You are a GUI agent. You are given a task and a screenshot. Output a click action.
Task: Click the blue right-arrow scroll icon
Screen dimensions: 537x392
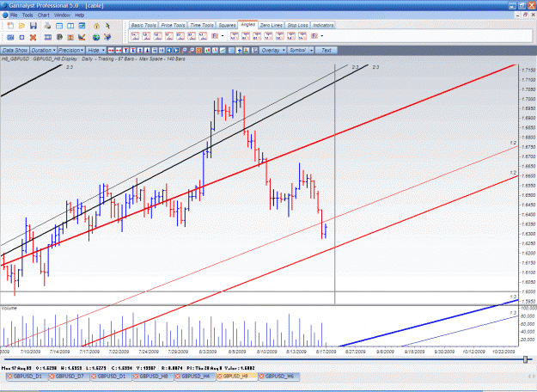click(x=176, y=51)
